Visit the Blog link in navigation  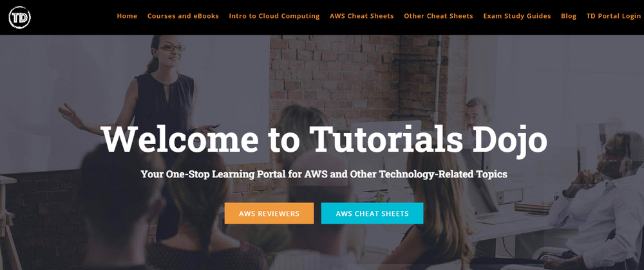[x=569, y=16]
